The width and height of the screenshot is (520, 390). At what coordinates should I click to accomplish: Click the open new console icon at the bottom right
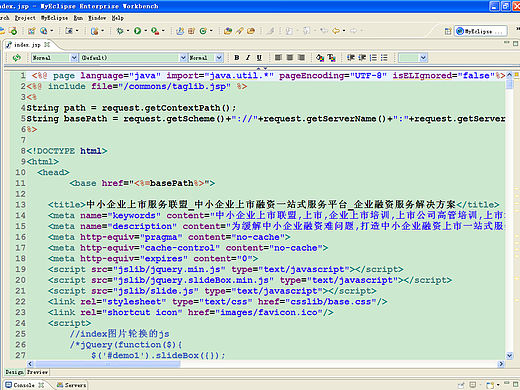(x=490, y=385)
